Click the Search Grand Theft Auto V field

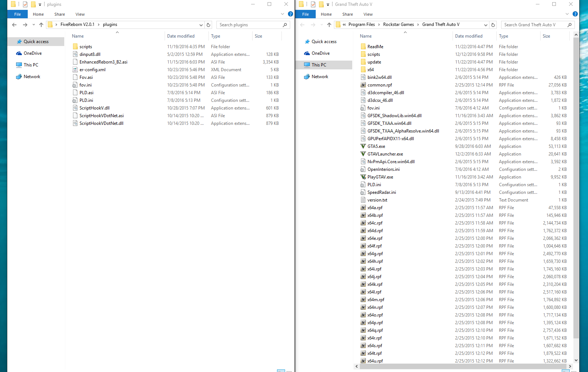pyautogui.click(x=538, y=25)
